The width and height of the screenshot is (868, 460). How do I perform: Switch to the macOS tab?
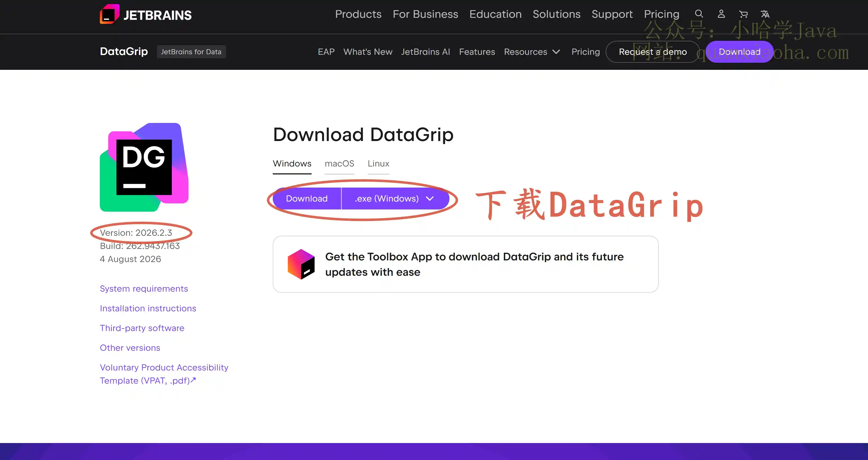(x=339, y=165)
